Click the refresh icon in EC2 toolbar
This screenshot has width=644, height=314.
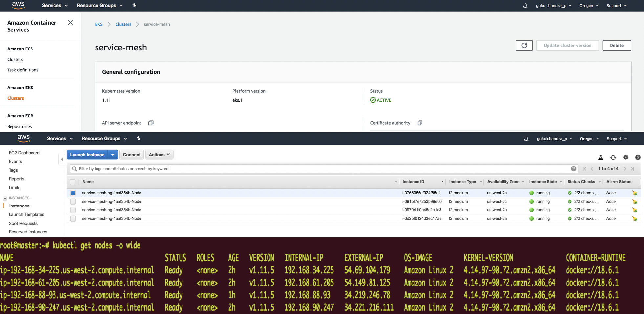(x=613, y=158)
